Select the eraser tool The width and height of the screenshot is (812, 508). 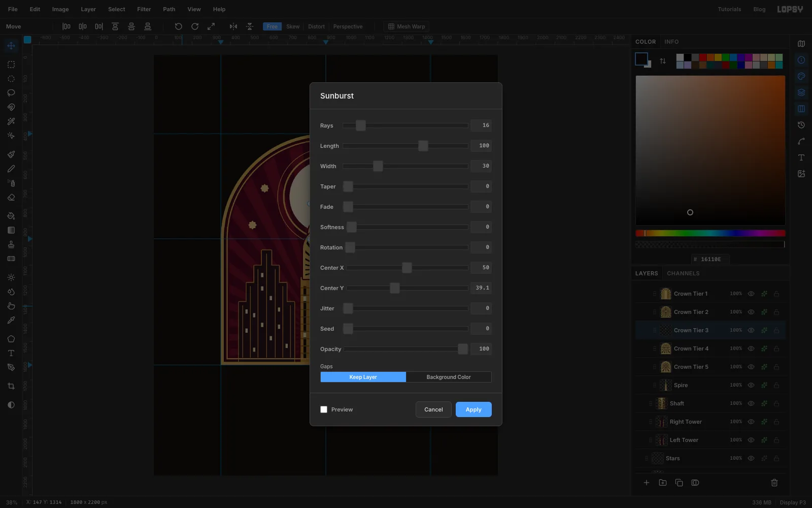tap(11, 197)
